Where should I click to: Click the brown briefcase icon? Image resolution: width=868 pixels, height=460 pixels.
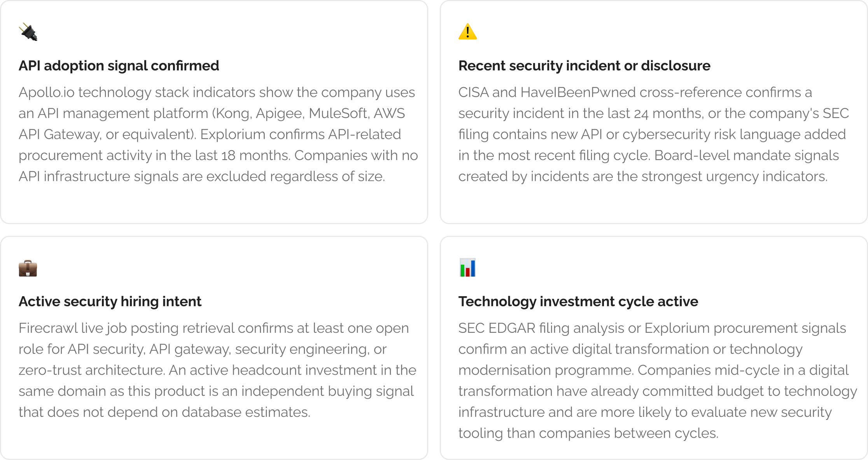point(28,268)
